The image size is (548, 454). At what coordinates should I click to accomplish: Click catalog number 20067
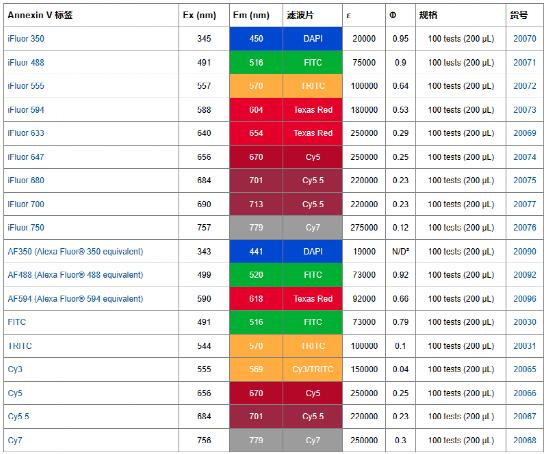[525, 417]
